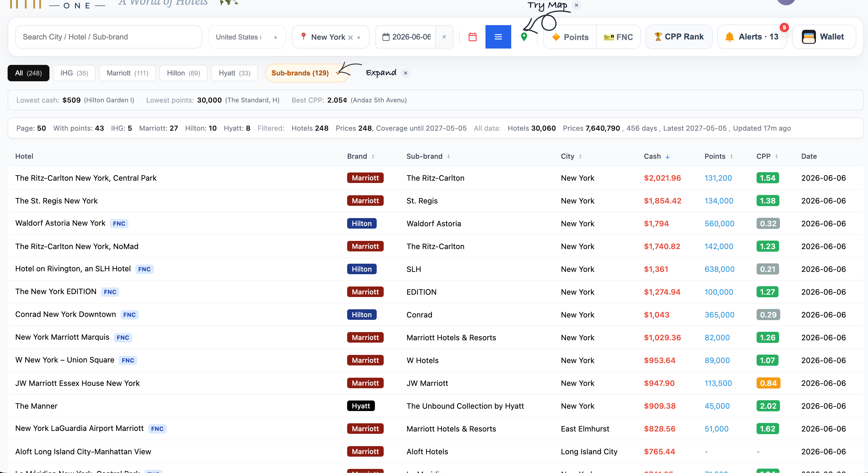Click East Elmhurst city cell
The height and width of the screenshot is (473, 868).
click(x=585, y=429)
